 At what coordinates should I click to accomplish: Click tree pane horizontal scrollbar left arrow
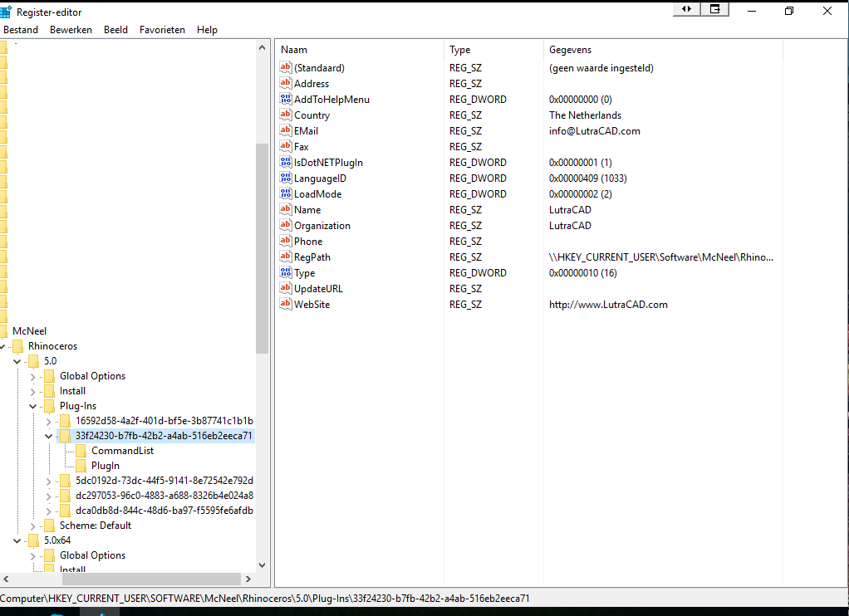point(6,579)
